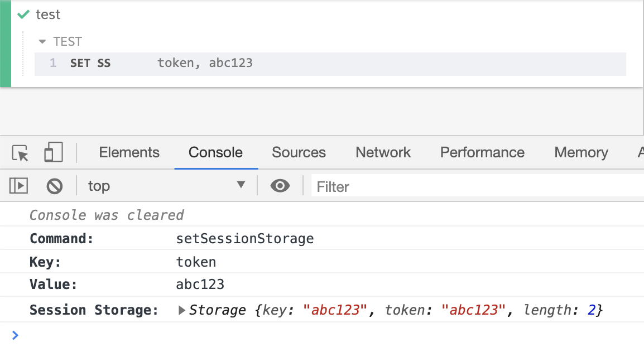The width and height of the screenshot is (644, 347).
Task: Select the Sources tab
Action: tap(299, 152)
